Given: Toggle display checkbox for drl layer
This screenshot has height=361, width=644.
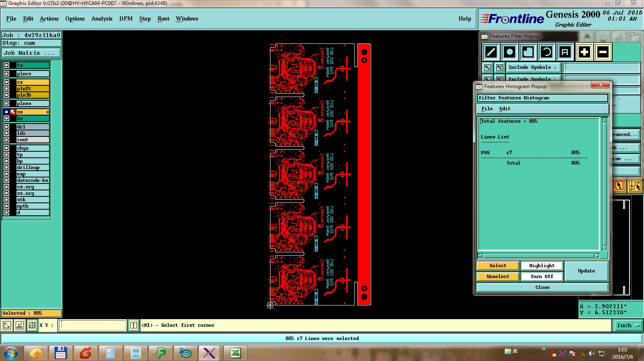Looking at the screenshot, I should point(6,127).
